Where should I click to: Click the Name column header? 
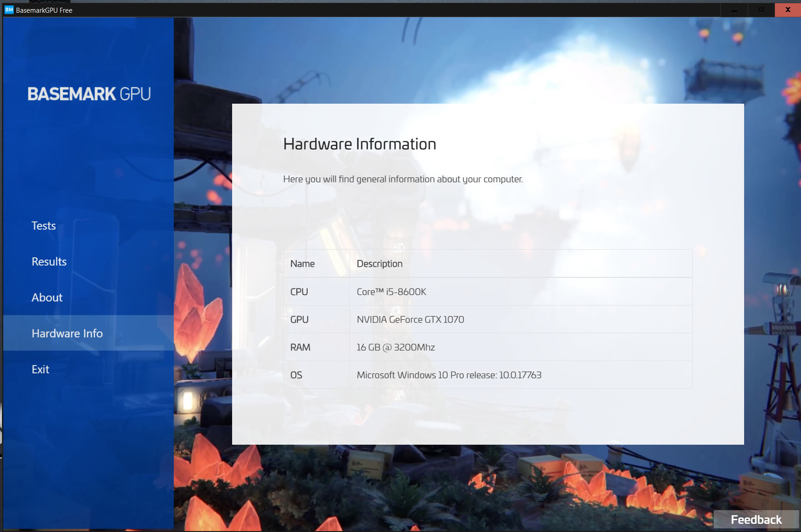(x=303, y=264)
